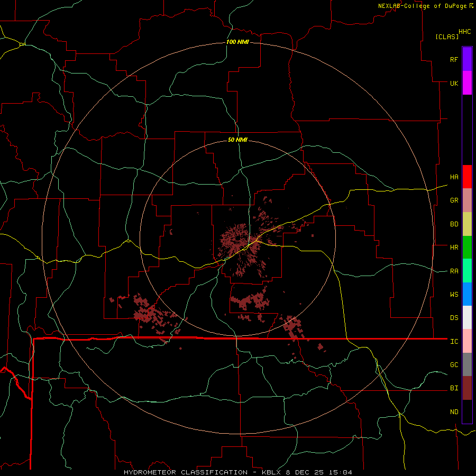Screen dimensions: 476x476
Task: Click the 50 NMI range ring label
Action: (x=237, y=140)
